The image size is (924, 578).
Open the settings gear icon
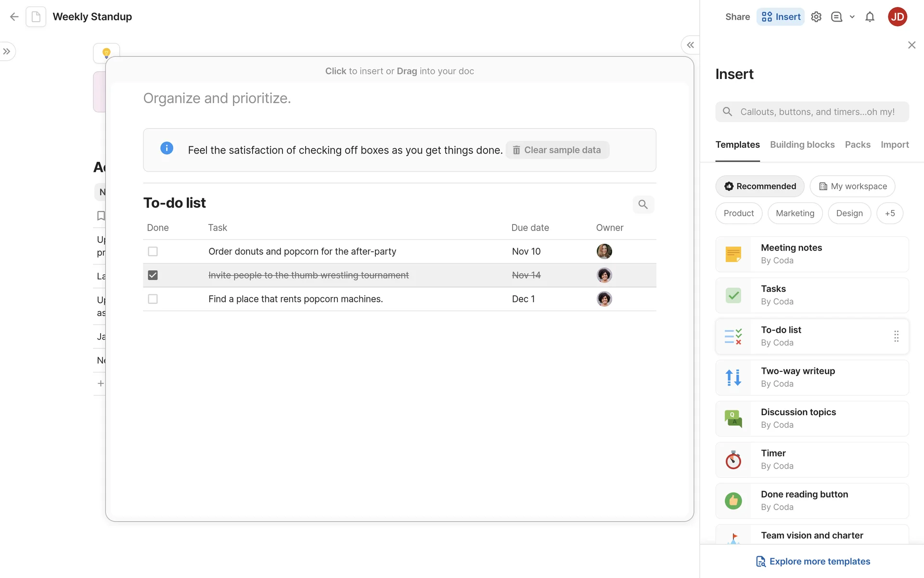(816, 17)
